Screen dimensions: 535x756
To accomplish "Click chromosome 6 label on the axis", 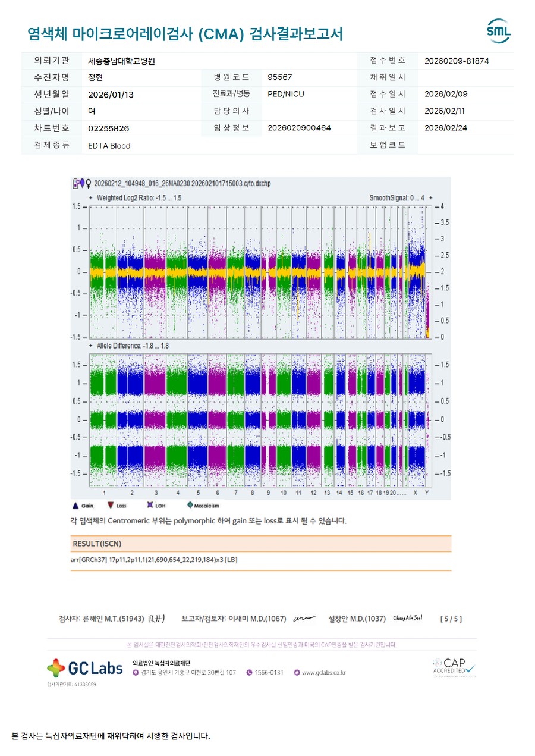I will point(218,493).
